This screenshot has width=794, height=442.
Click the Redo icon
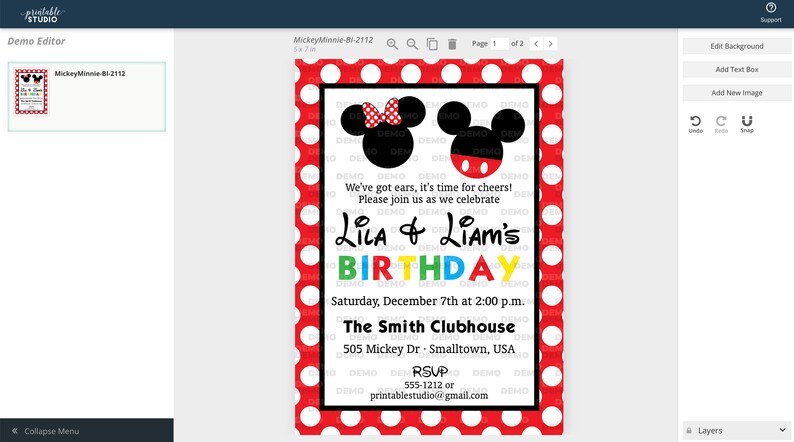coord(721,124)
